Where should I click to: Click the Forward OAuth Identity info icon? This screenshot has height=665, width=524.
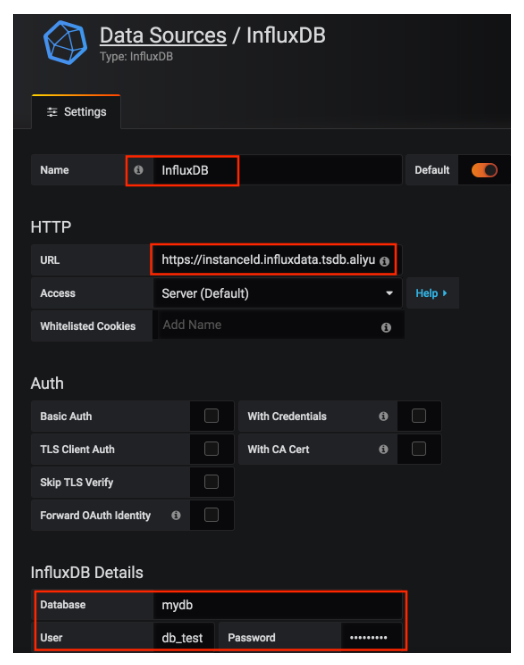pyautogui.click(x=176, y=515)
